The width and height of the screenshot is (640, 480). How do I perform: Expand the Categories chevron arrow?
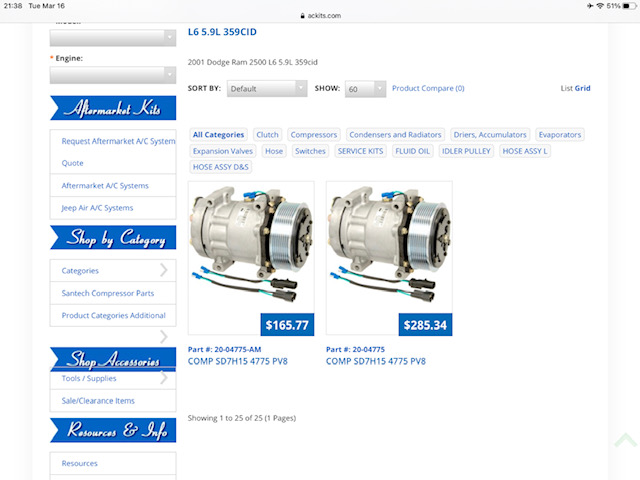pos(164,270)
